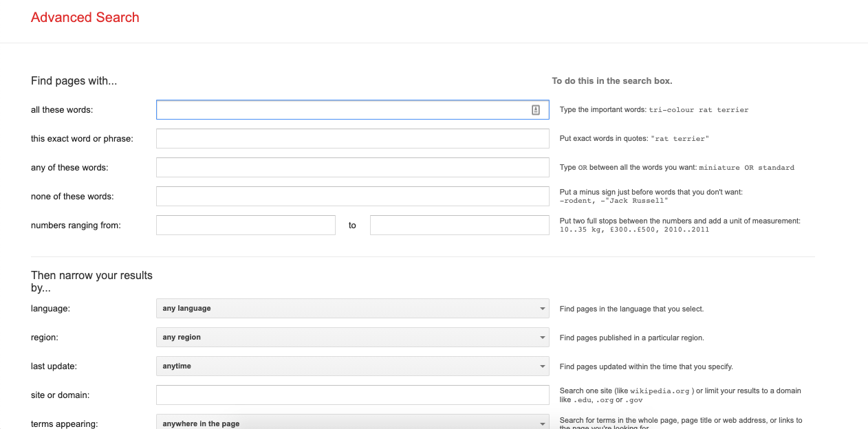This screenshot has width=868, height=429.
Task: Click 'Find pages published in a particular region.'
Action: pyautogui.click(x=632, y=338)
